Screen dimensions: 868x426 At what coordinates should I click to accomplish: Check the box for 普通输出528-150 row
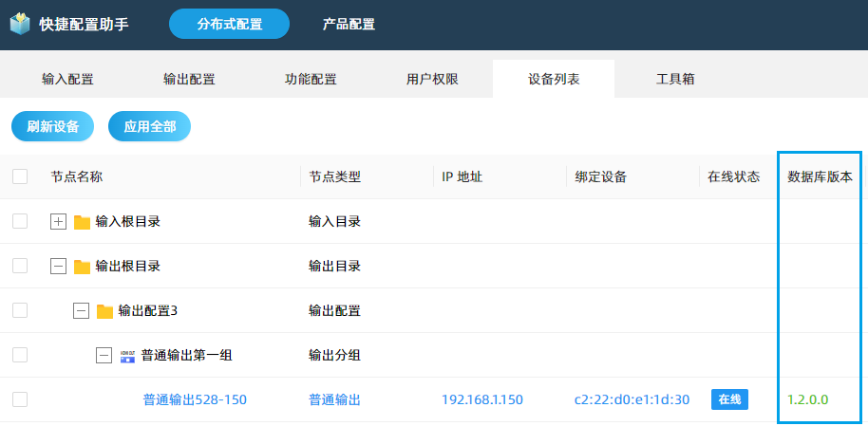(20, 399)
